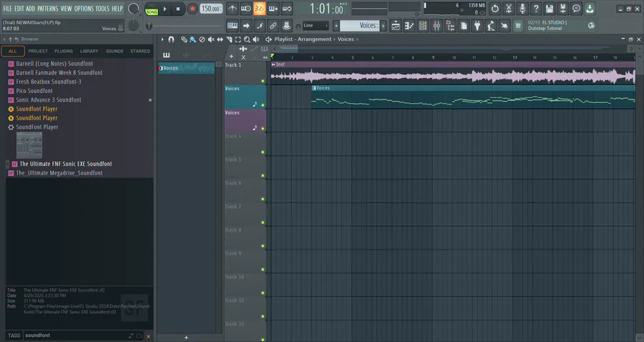644x342 pixels.
Task: Click the render/export audio icon
Action: tap(562, 8)
